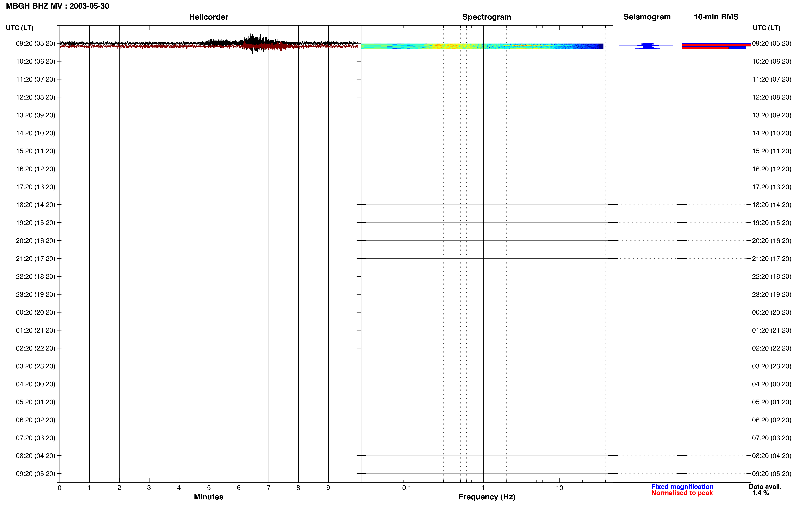Click the top '09:20 (05:20)' label on the RMS axis
The width and height of the screenshot is (812, 508).
771,44
